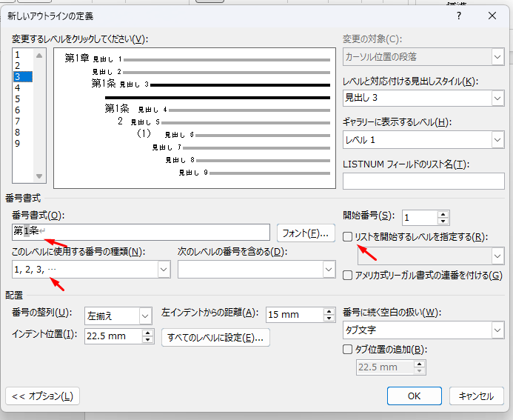Toggle アメリカ式リーガル書式 checkbox
This screenshot has width=513, height=420.
(348, 276)
